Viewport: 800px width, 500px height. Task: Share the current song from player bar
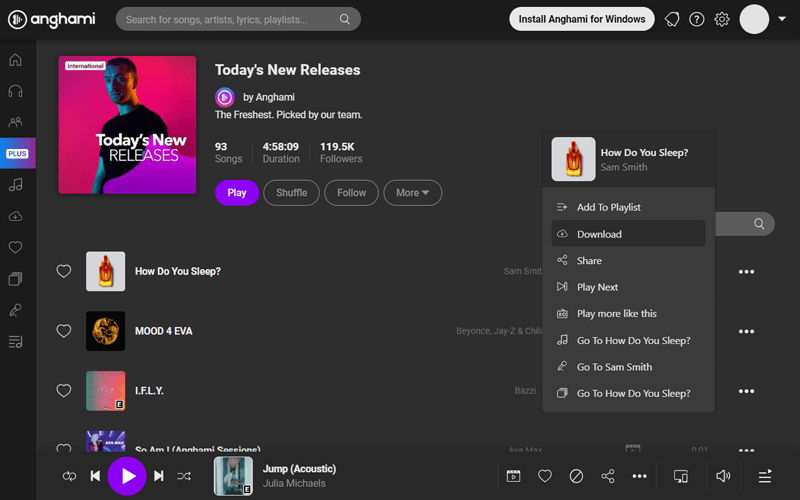pyautogui.click(x=608, y=476)
